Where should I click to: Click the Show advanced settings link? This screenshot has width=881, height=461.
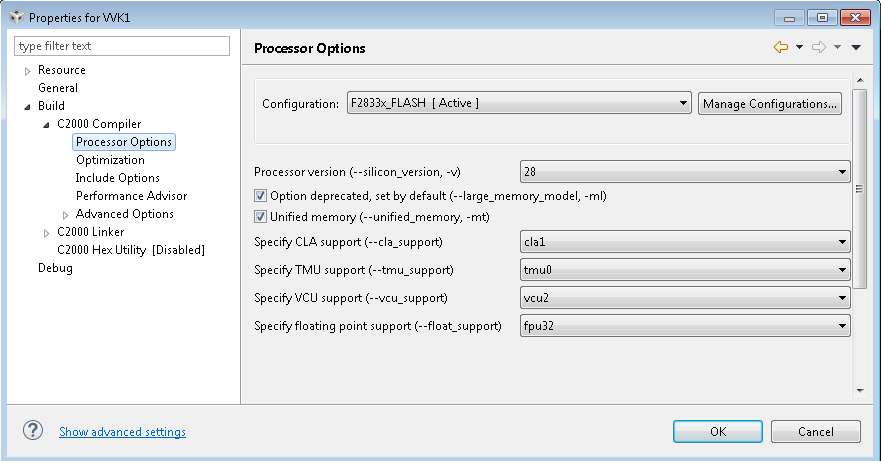pos(122,432)
